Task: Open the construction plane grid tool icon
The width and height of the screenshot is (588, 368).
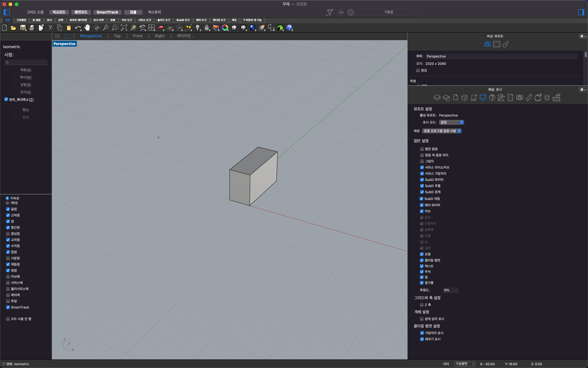Action: [170, 28]
